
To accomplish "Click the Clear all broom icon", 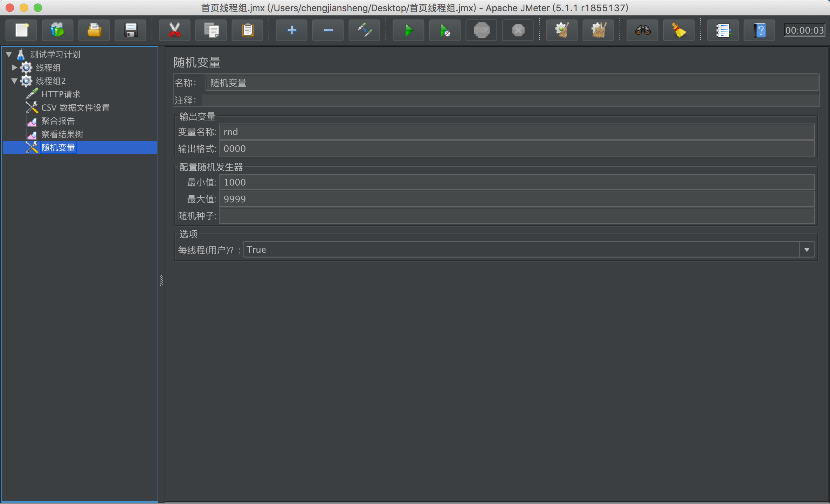I will pos(599,30).
